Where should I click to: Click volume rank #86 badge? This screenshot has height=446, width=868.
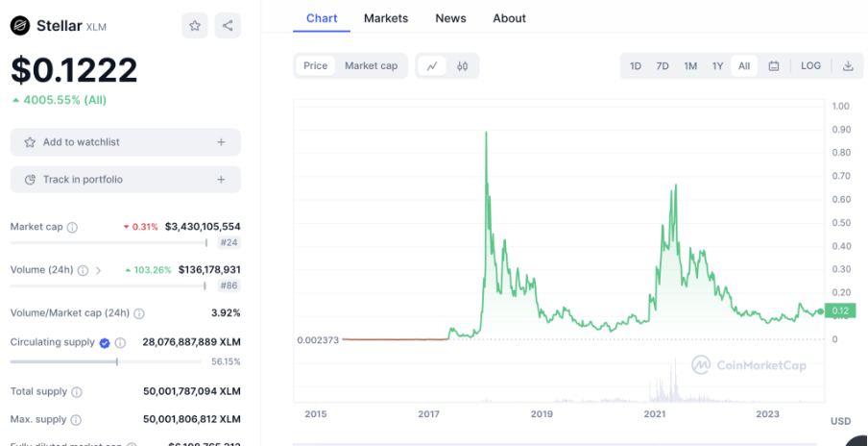(229, 285)
